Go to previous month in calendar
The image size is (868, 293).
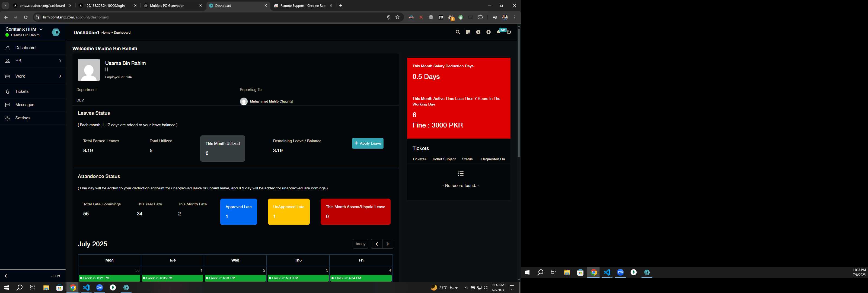[377, 244]
